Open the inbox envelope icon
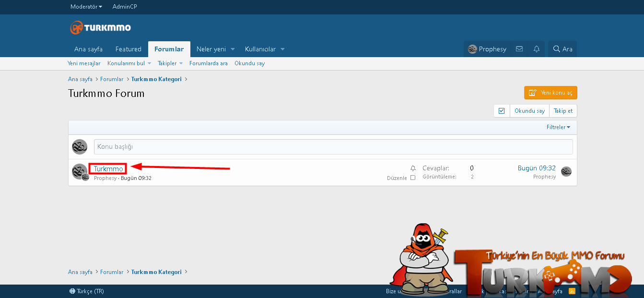Screen dimensions: 644x298 [x=519, y=49]
